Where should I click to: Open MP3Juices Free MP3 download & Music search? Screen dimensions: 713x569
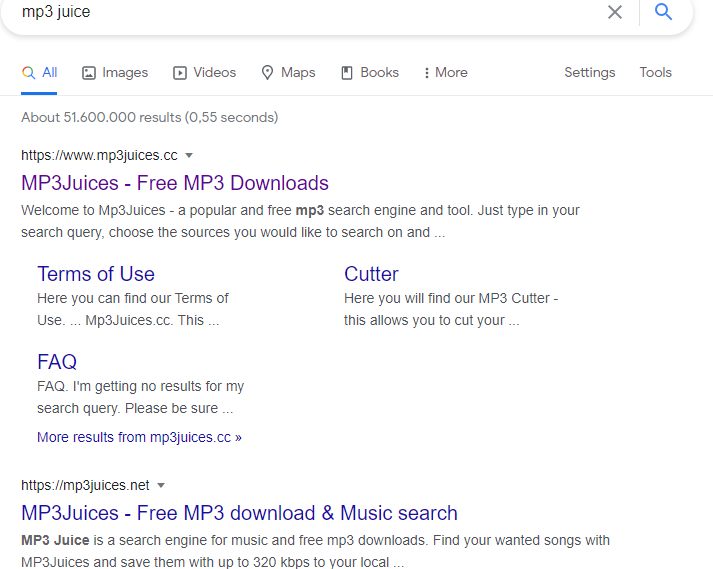[x=239, y=513]
